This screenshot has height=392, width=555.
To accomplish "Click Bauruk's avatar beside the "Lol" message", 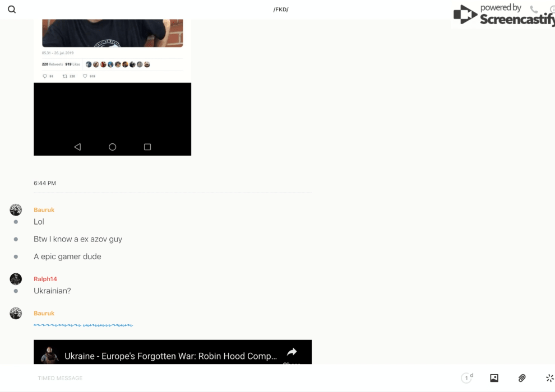I will tap(16, 210).
